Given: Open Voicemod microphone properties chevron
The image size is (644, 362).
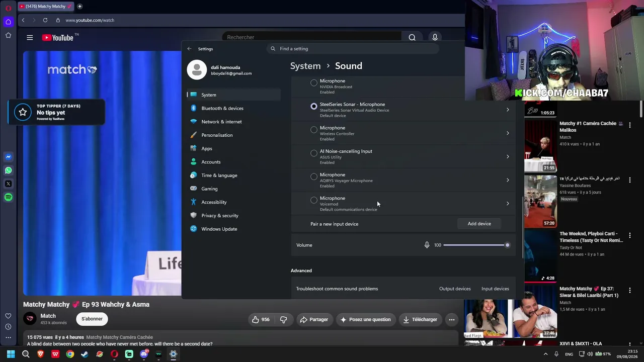Looking at the screenshot, I should point(508,204).
